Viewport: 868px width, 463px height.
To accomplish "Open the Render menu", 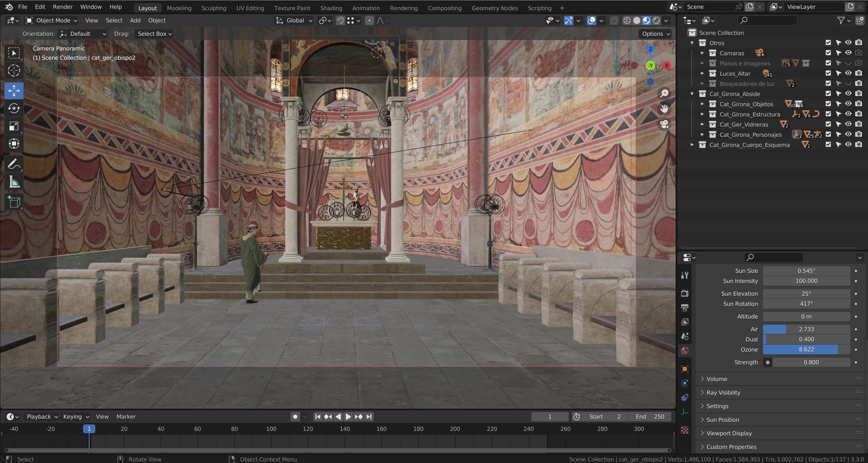I will click(62, 7).
